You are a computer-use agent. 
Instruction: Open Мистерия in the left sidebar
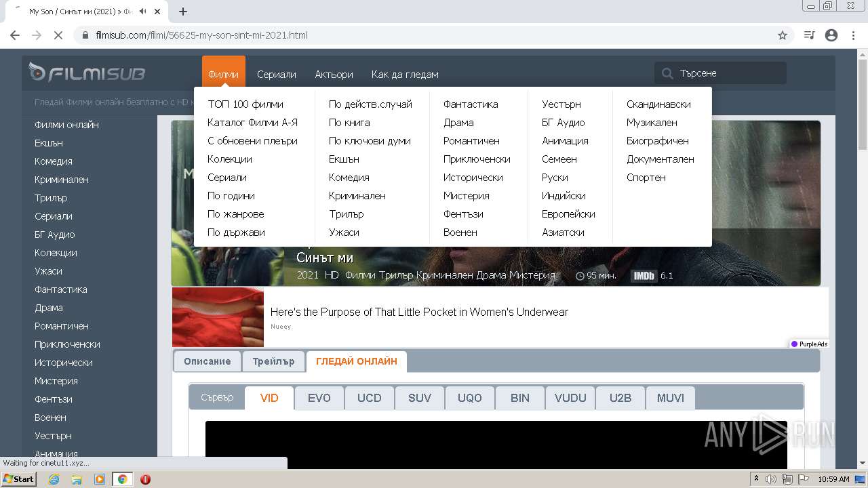(x=56, y=381)
